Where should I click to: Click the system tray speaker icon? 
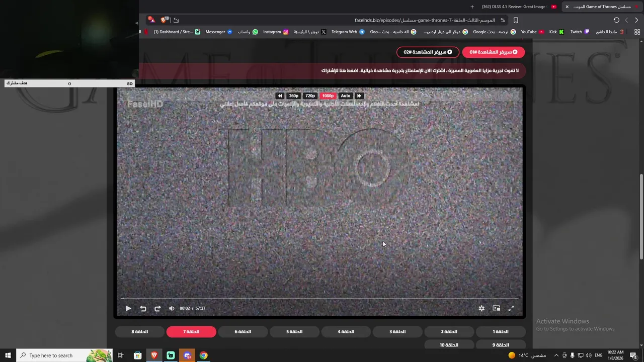pyautogui.click(x=589, y=355)
